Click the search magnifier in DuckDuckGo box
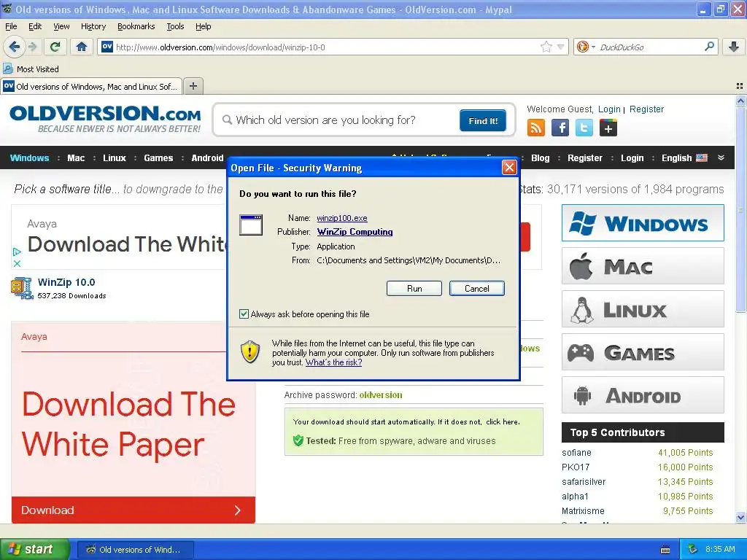 click(x=709, y=47)
